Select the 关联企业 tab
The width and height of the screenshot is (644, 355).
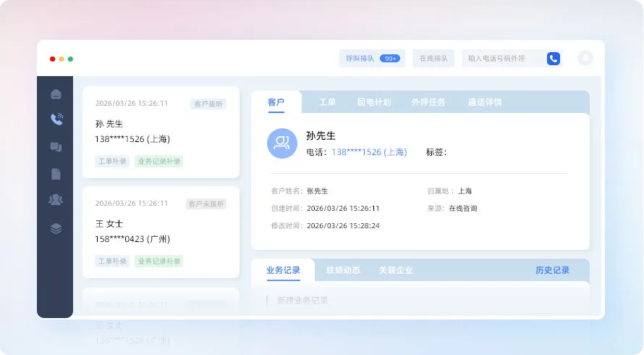pyautogui.click(x=396, y=270)
